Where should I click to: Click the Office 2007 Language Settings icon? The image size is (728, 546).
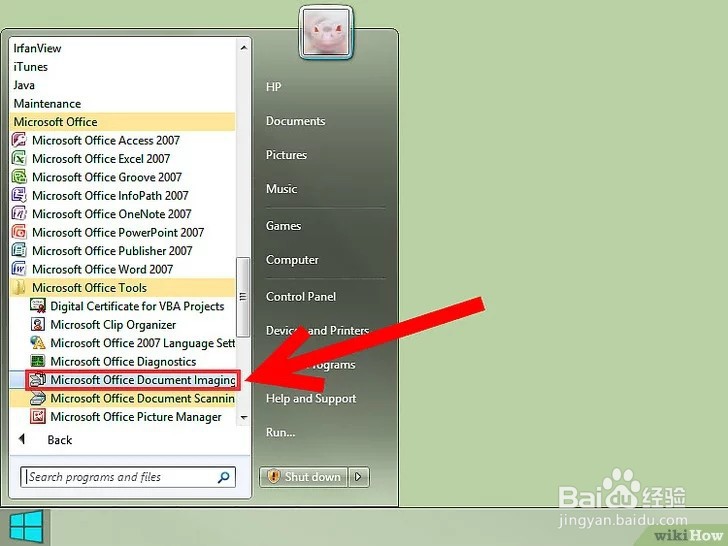click(38, 343)
